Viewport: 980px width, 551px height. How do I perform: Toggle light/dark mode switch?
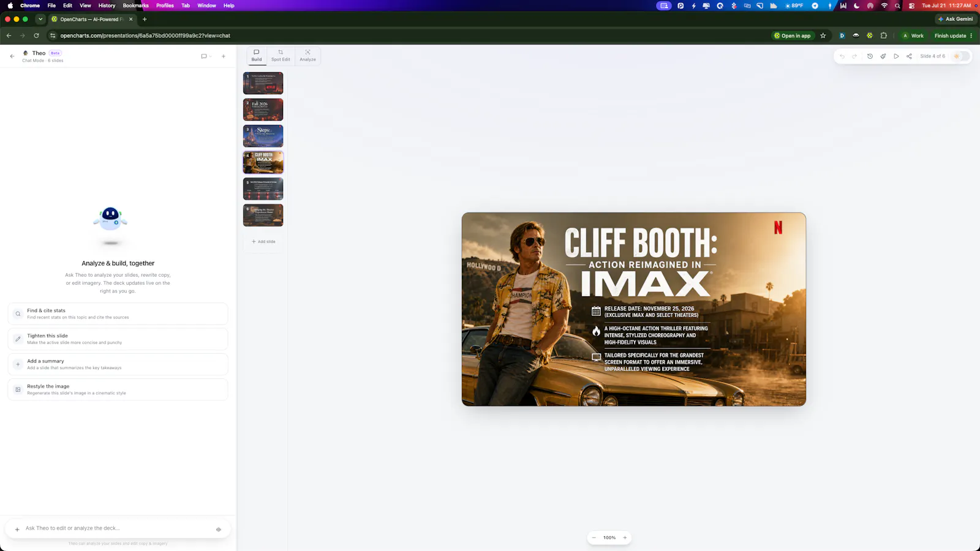960,56
